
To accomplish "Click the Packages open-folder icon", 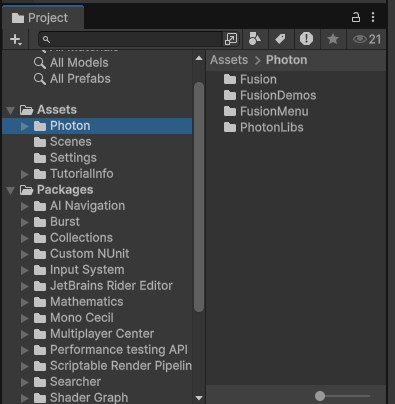I will click(26, 190).
